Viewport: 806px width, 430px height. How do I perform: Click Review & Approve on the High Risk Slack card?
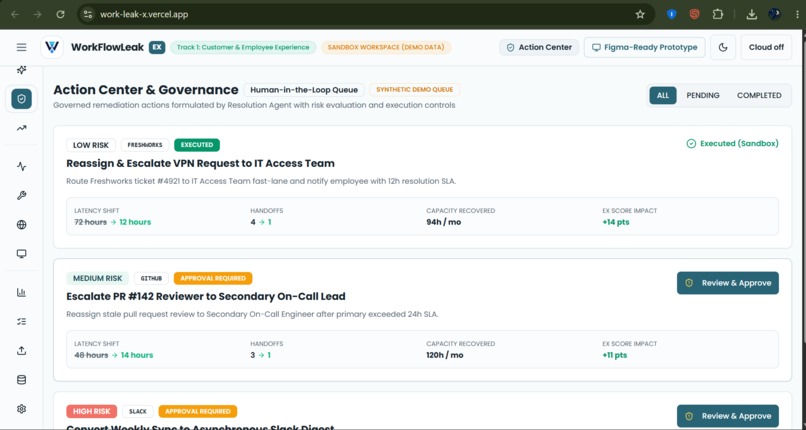(x=727, y=416)
